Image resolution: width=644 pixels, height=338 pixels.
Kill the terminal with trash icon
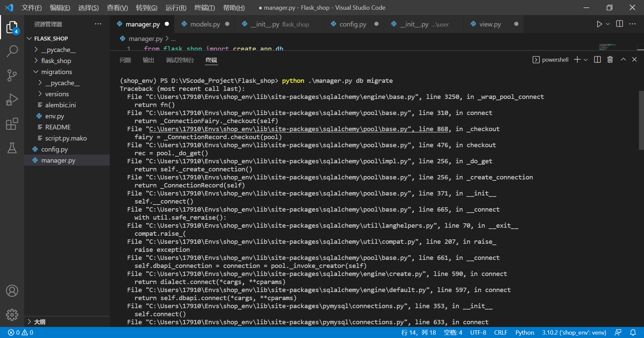tap(610, 60)
